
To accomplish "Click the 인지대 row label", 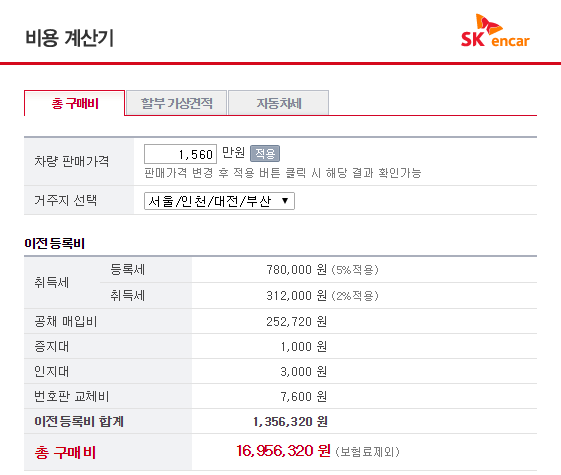I will pos(52,372).
